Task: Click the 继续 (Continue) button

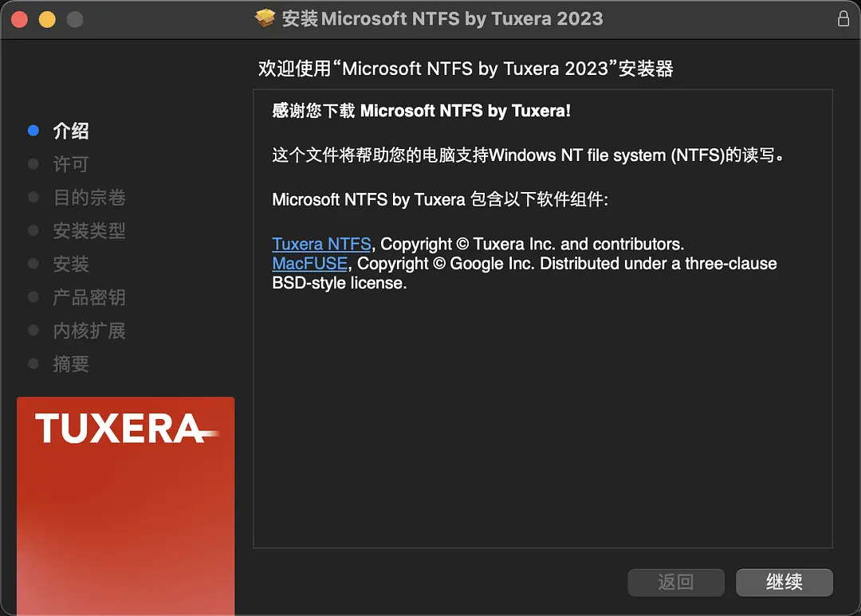Action: coord(784,582)
